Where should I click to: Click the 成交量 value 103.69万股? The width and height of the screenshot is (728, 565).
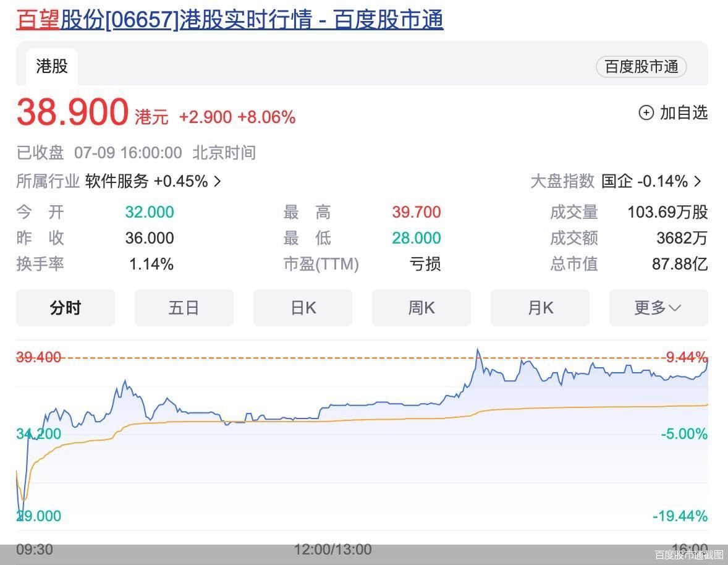[x=667, y=212]
